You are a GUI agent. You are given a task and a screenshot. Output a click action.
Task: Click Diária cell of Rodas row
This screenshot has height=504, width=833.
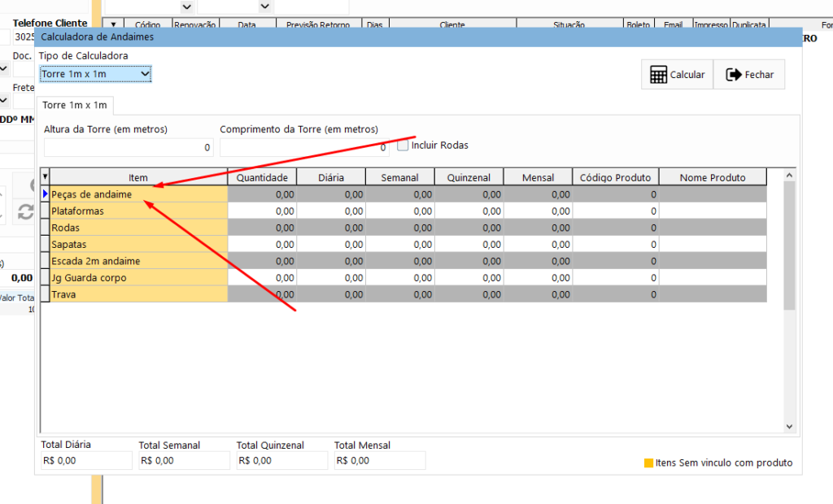pos(331,228)
